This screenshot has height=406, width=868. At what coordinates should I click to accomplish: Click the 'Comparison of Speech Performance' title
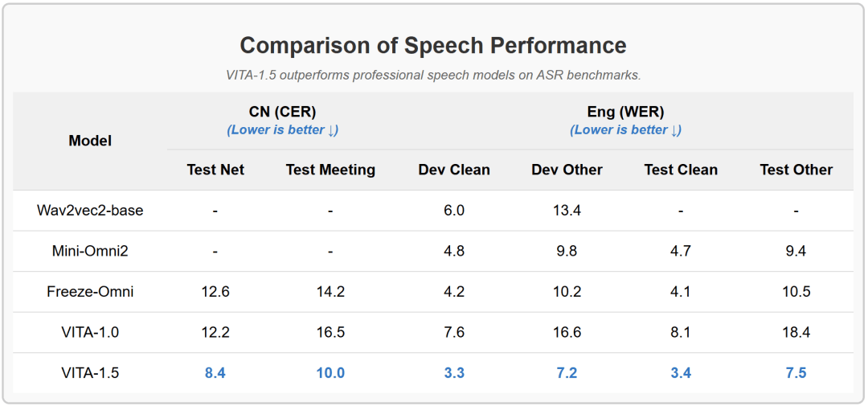coord(433,45)
